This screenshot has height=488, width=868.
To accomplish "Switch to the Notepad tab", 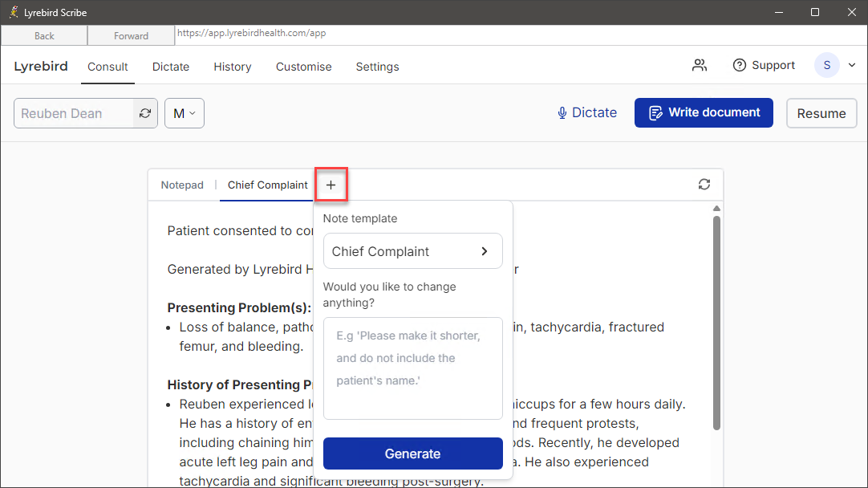I will [182, 185].
